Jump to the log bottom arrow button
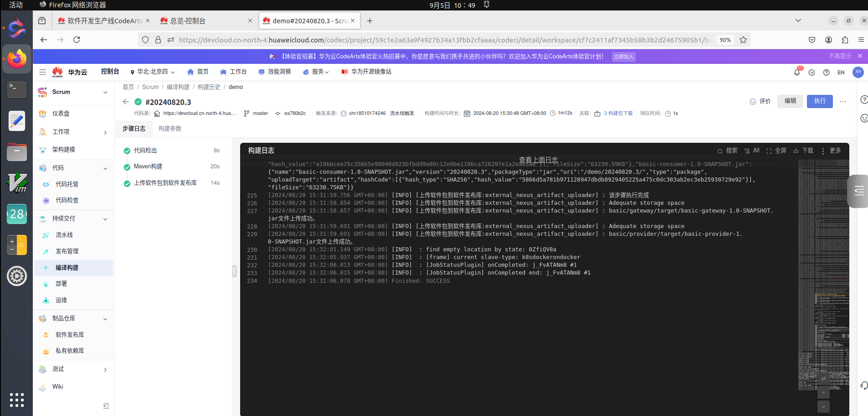The image size is (868, 416). pyautogui.click(x=823, y=406)
